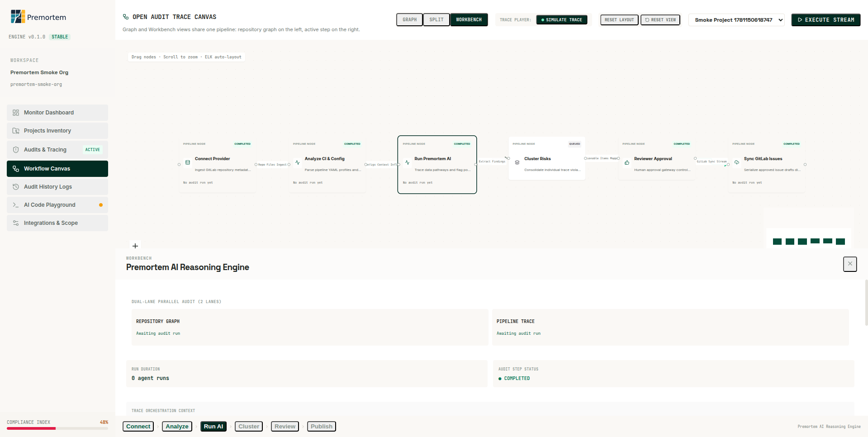Click the '0 agent runs' value
The height and width of the screenshot is (437, 868).
click(x=150, y=378)
